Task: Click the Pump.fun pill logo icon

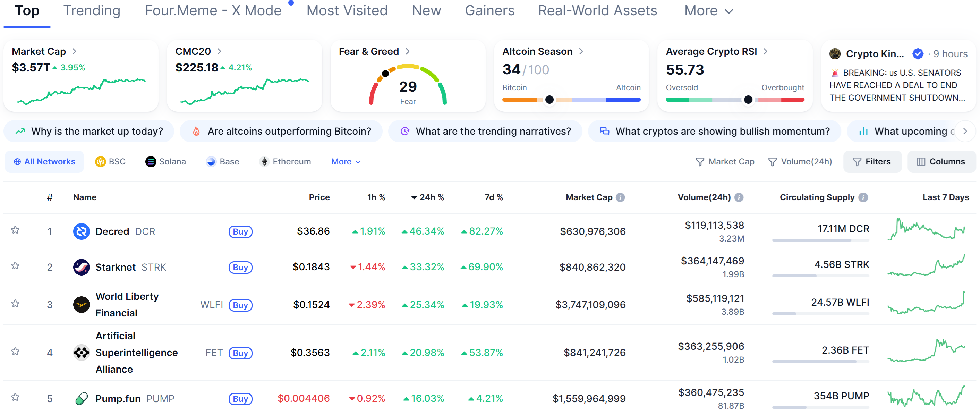Action: (81, 399)
